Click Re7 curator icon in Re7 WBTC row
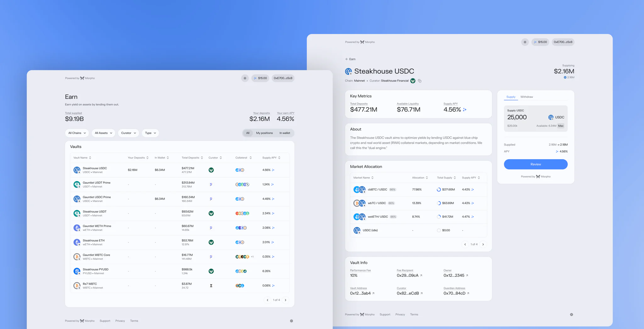 coord(211,286)
